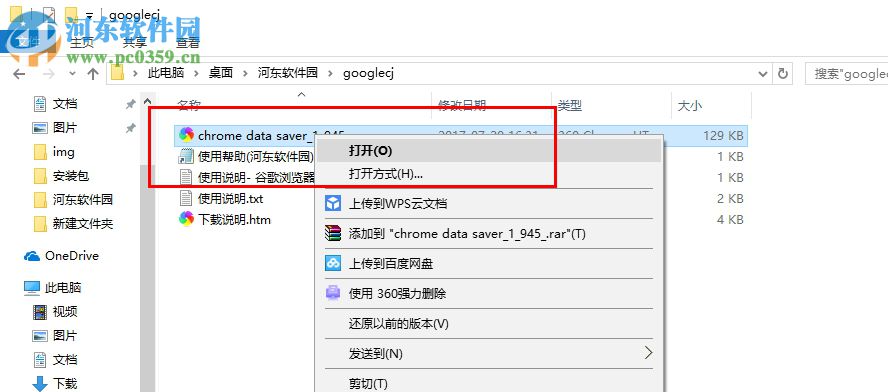Select the chrome data saver_1_945 file icon
The height and width of the screenshot is (392, 888).
(186, 135)
